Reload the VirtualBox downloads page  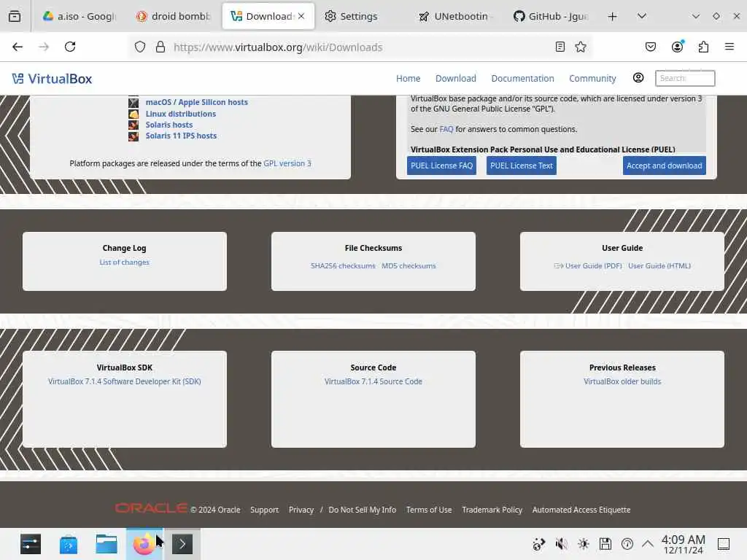[x=70, y=47]
